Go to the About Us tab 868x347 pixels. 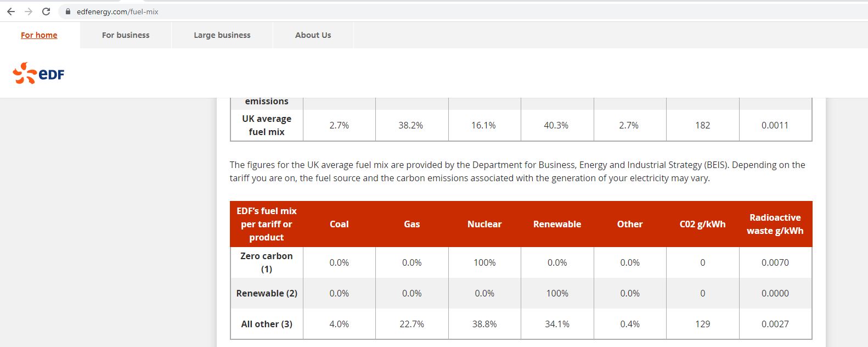click(313, 35)
